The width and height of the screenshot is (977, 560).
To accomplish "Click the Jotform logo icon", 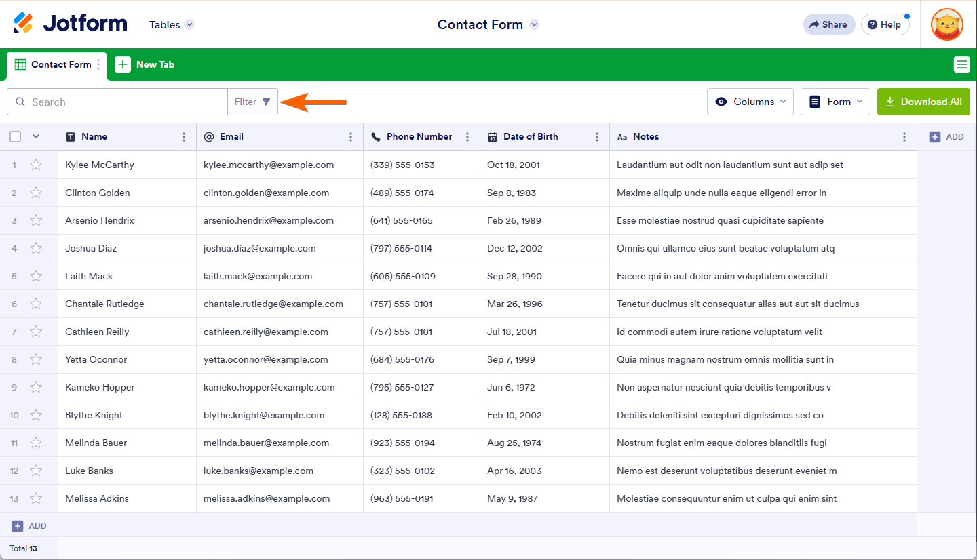I will [x=23, y=23].
